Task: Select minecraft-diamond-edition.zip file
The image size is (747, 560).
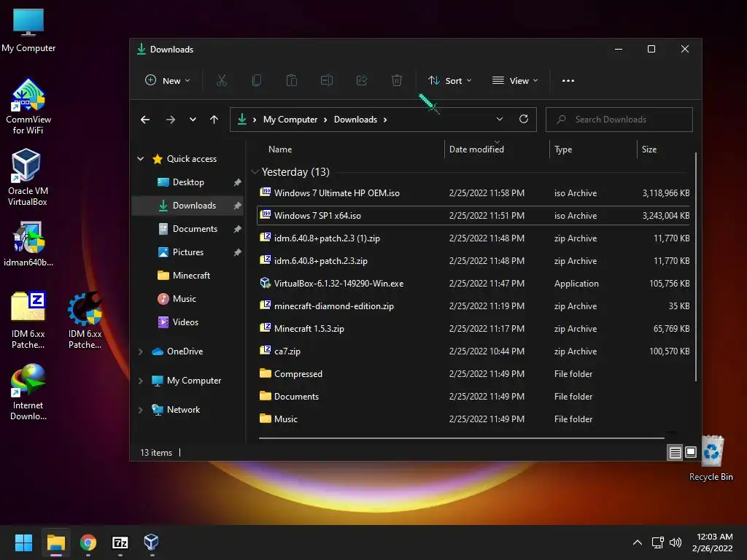Action: click(474, 306)
